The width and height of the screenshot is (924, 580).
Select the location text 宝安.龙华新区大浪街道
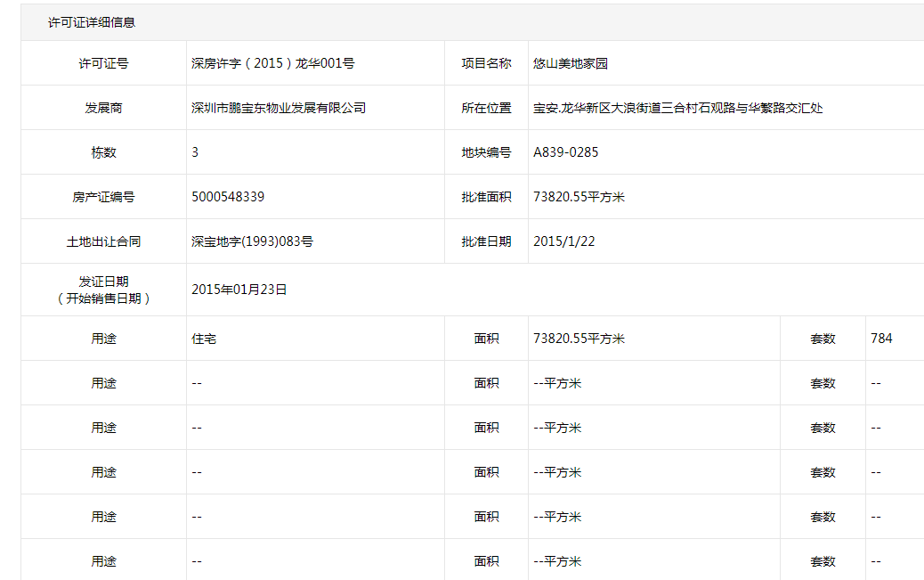(596, 108)
